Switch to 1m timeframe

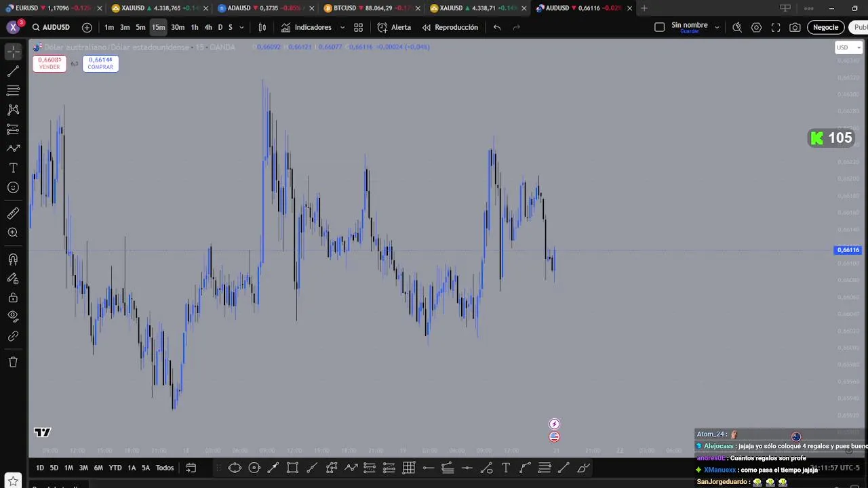(x=109, y=27)
